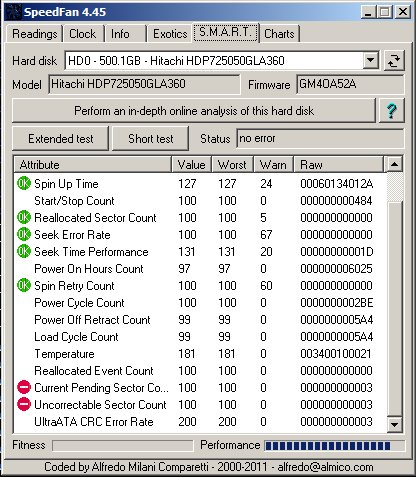Start the Short test
Screen dimensions: 416x477
click(151, 139)
